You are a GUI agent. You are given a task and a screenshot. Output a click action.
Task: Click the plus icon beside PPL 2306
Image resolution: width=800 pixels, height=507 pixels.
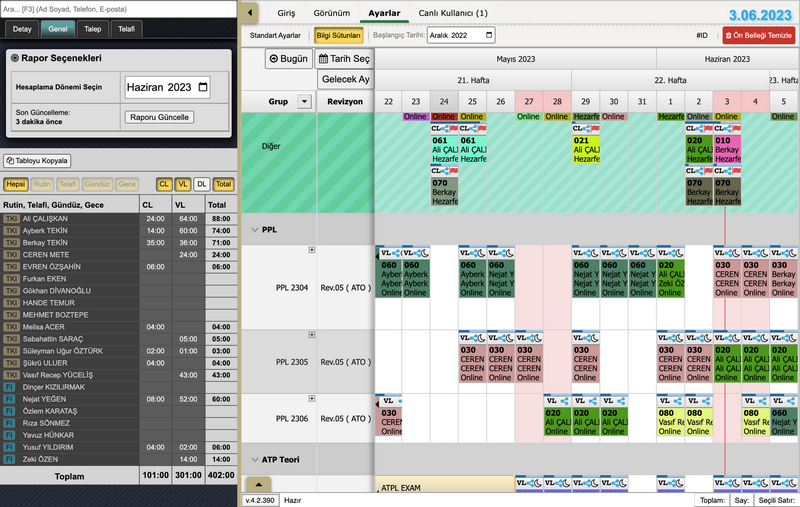pos(311,398)
